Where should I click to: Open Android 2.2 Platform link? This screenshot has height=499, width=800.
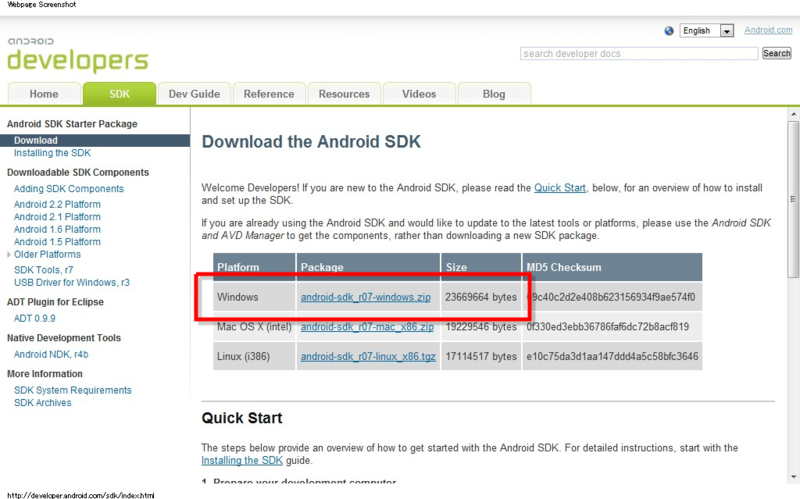(57, 204)
